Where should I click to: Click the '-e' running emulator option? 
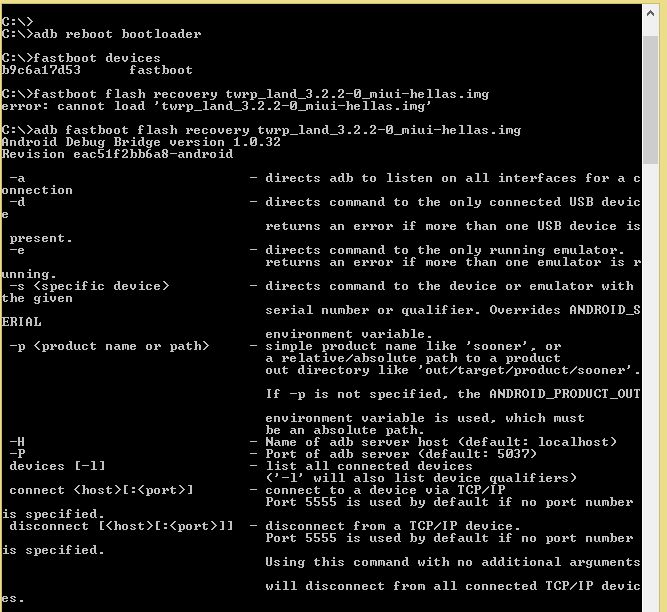[17, 250]
